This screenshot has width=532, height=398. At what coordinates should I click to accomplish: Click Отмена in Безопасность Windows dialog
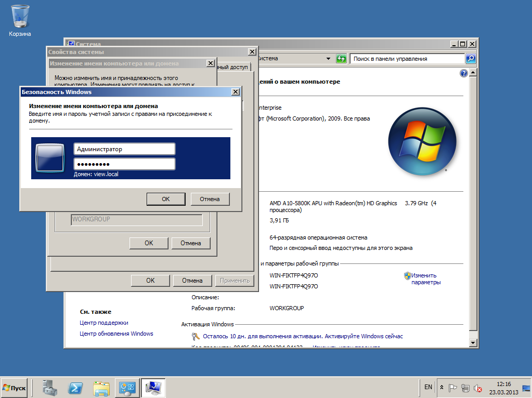point(210,199)
